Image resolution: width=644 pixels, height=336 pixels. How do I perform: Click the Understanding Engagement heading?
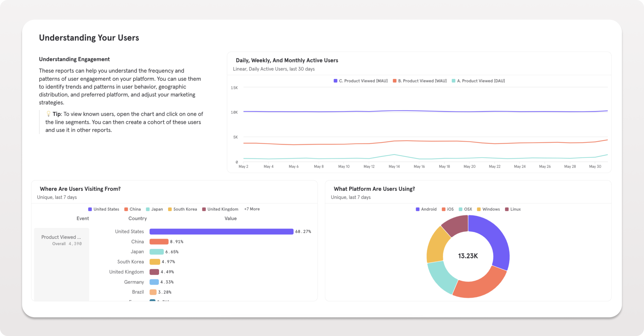point(74,59)
